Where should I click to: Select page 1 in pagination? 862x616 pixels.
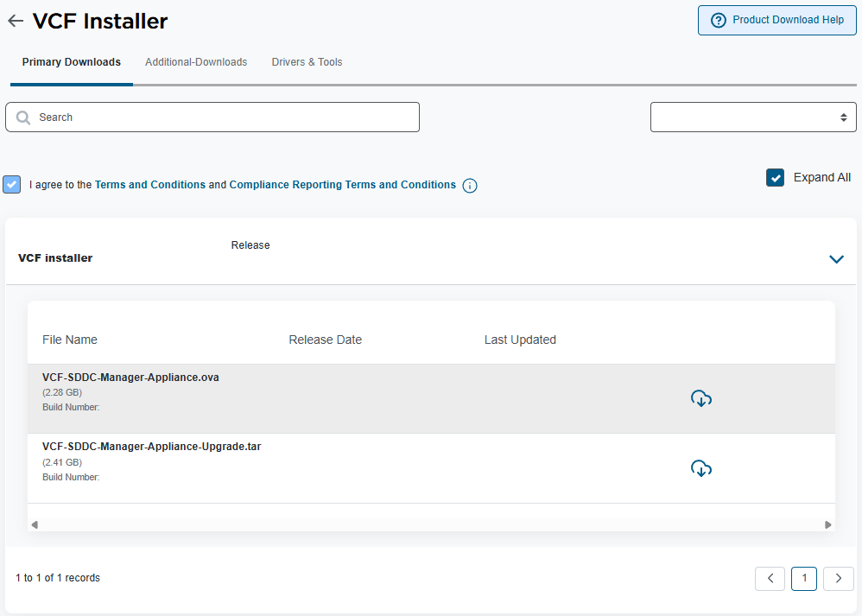804,579
